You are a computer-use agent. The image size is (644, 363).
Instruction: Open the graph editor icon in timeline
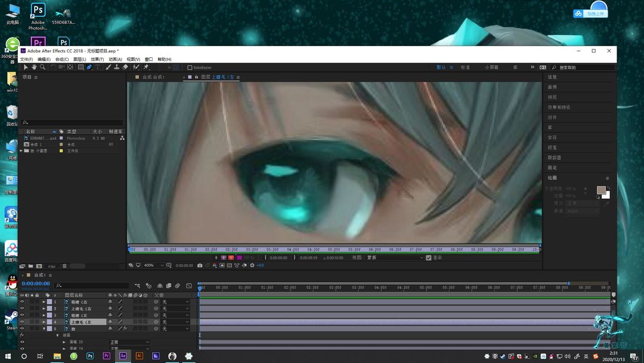pyautogui.click(x=189, y=286)
